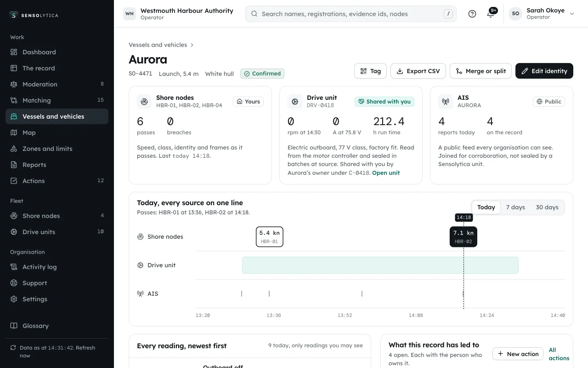Open Support page

coord(57,283)
